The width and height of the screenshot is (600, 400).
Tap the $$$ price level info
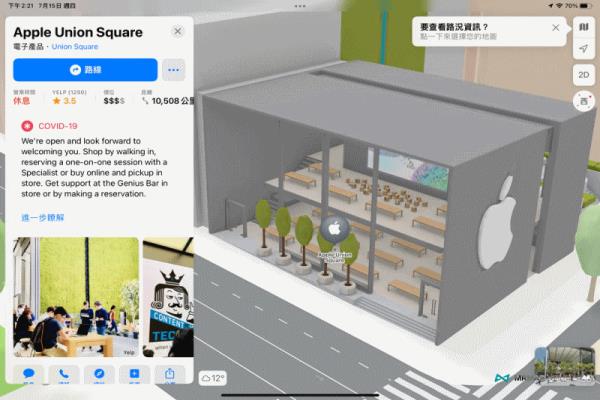114,101
